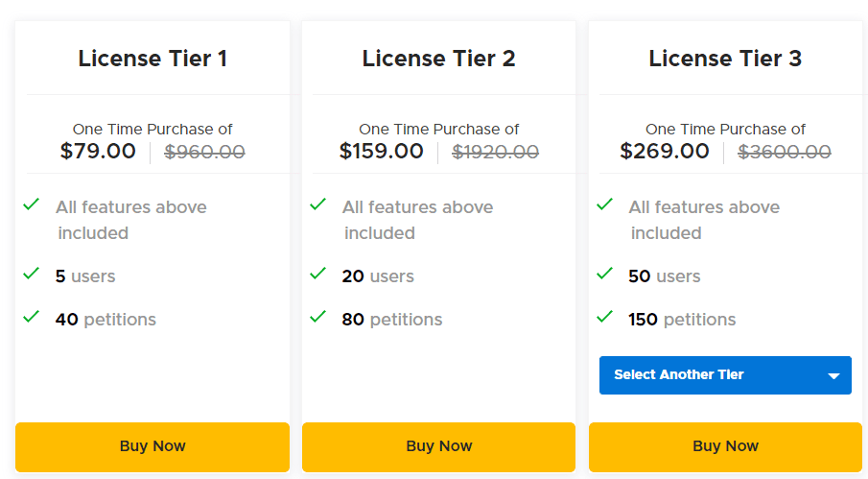The height and width of the screenshot is (479, 868).
Task: Click the $79.00 price
Action: pos(98,152)
